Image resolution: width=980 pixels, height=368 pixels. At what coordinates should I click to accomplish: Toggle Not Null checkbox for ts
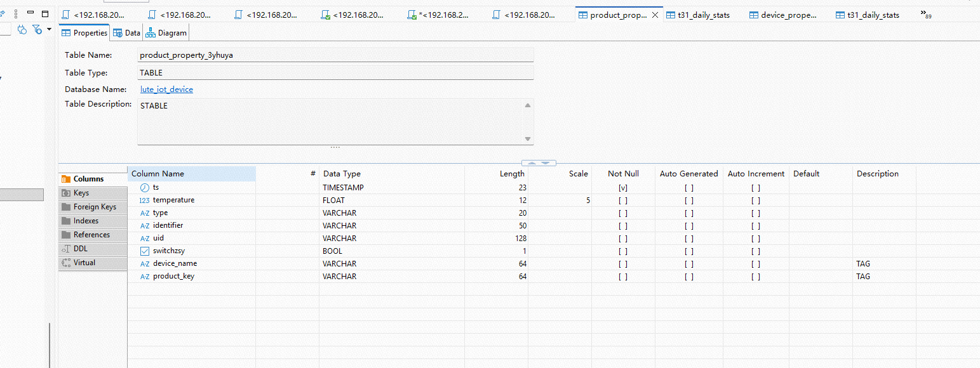tap(622, 188)
